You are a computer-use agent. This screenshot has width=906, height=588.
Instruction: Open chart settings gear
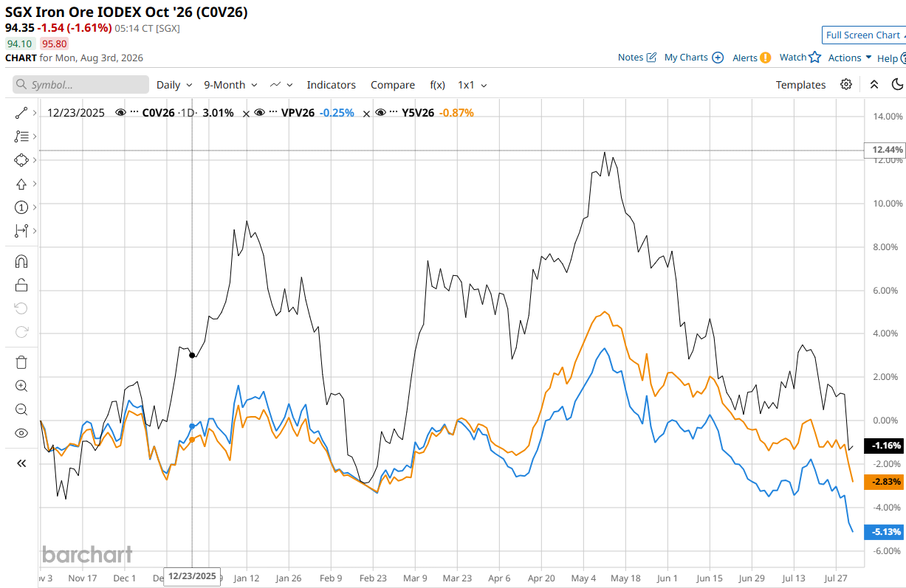coord(846,84)
